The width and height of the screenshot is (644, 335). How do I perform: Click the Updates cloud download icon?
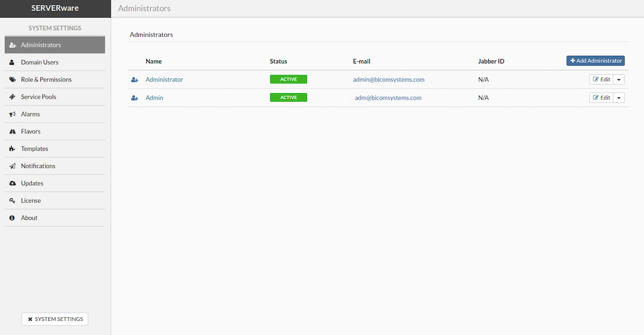click(x=13, y=183)
